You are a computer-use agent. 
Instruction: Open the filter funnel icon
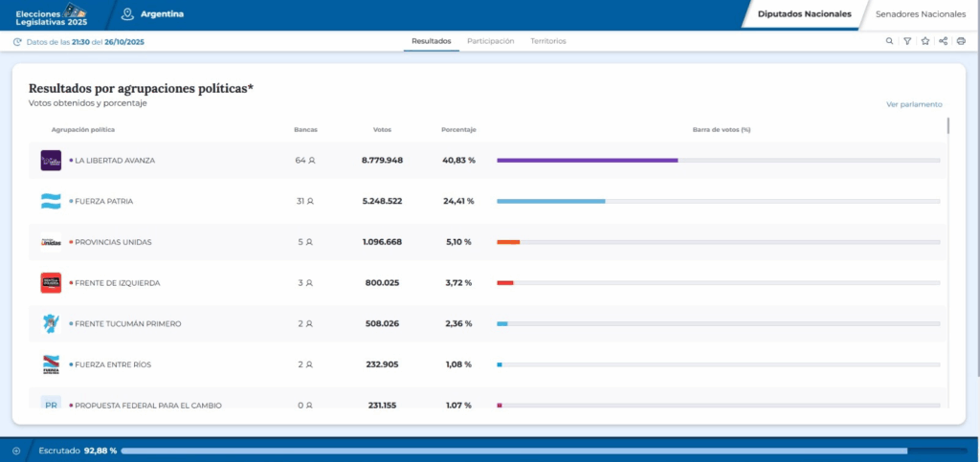click(907, 41)
